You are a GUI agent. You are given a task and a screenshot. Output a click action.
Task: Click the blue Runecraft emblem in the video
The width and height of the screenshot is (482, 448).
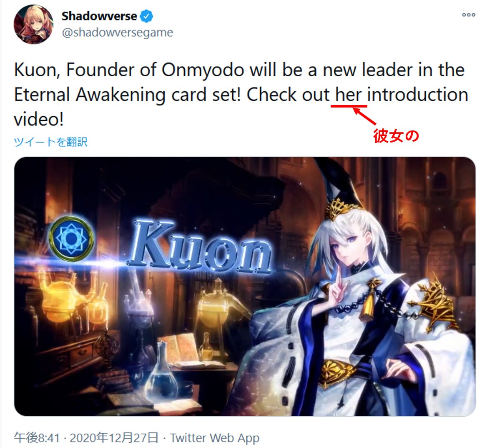(x=71, y=238)
